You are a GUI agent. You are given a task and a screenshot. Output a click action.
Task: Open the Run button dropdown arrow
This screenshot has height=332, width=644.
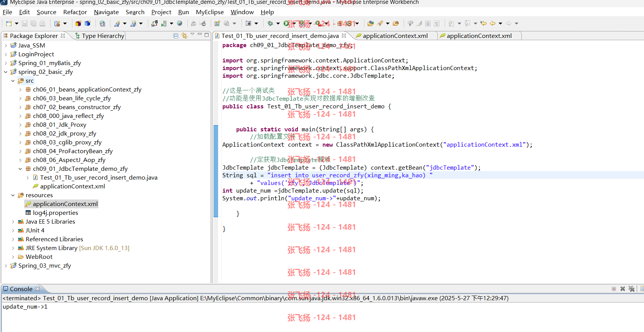pyautogui.click(x=294, y=23)
